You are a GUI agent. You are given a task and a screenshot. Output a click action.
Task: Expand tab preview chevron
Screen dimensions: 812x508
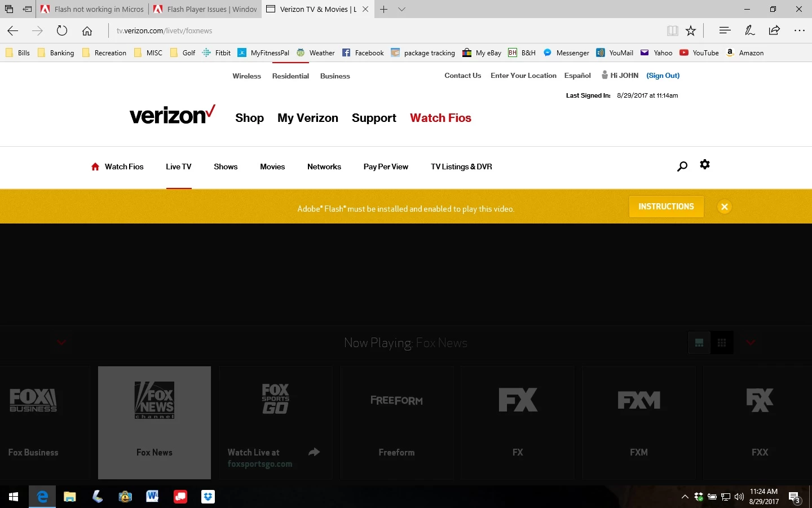point(401,9)
